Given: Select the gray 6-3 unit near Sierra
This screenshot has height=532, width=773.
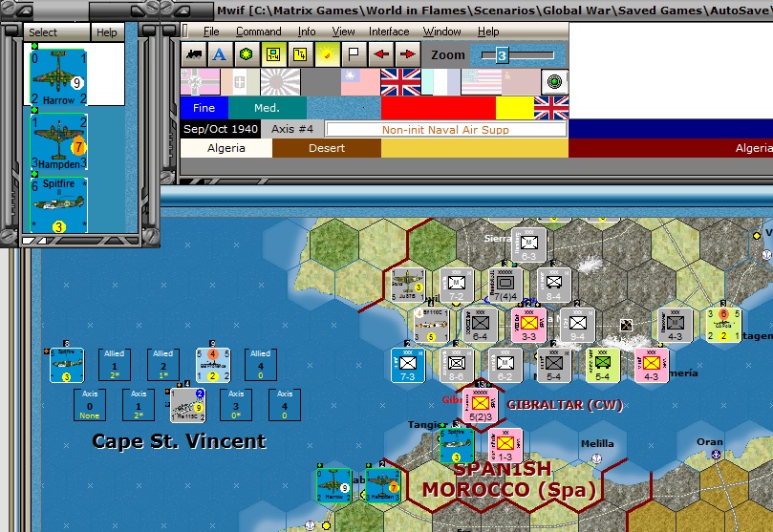Looking at the screenshot, I should pos(529,245).
